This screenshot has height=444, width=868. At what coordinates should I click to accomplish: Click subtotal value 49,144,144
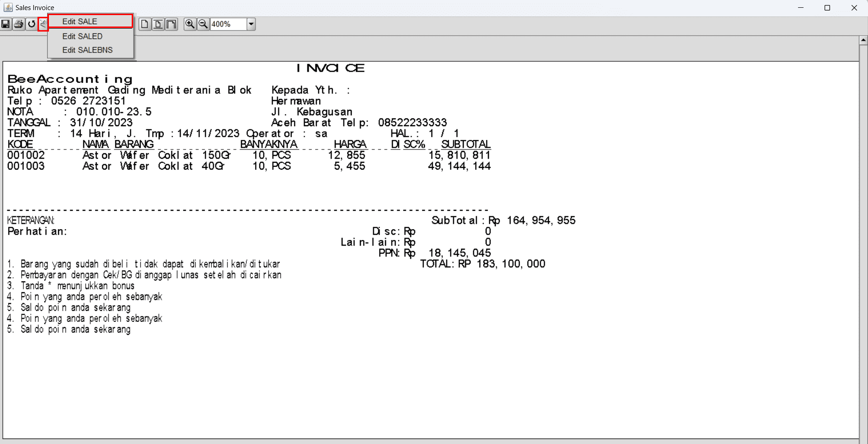(x=459, y=166)
